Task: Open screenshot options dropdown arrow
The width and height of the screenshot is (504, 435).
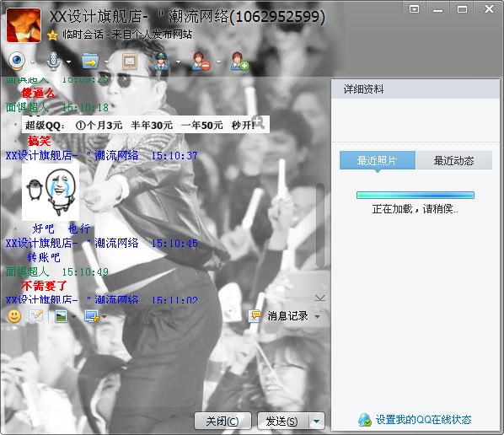Action: pyautogui.click(x=105, y=317)
